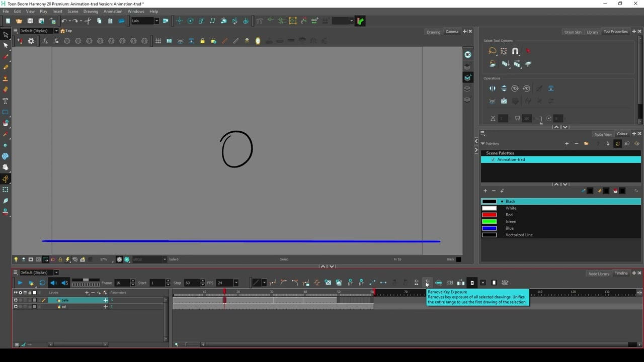Expand sol layer parameters plus
The image size is (644, 362).
pyautogui.click(x=106, y=307)
